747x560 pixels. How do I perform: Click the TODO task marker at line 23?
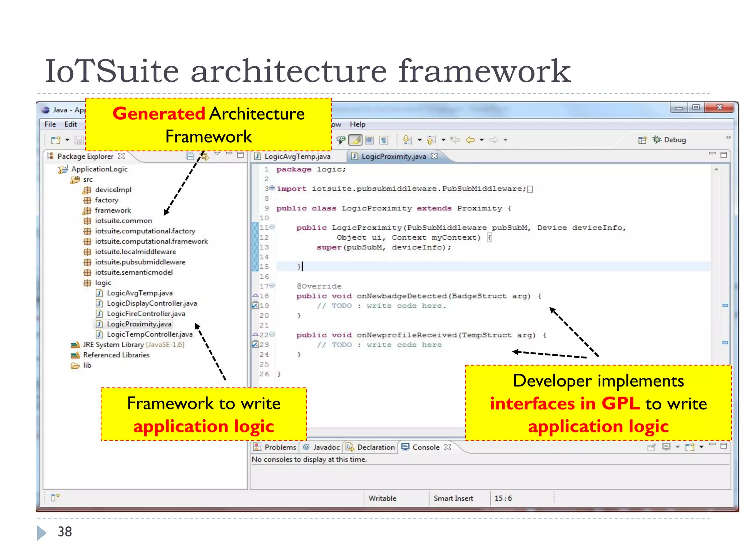coord(255,344)
